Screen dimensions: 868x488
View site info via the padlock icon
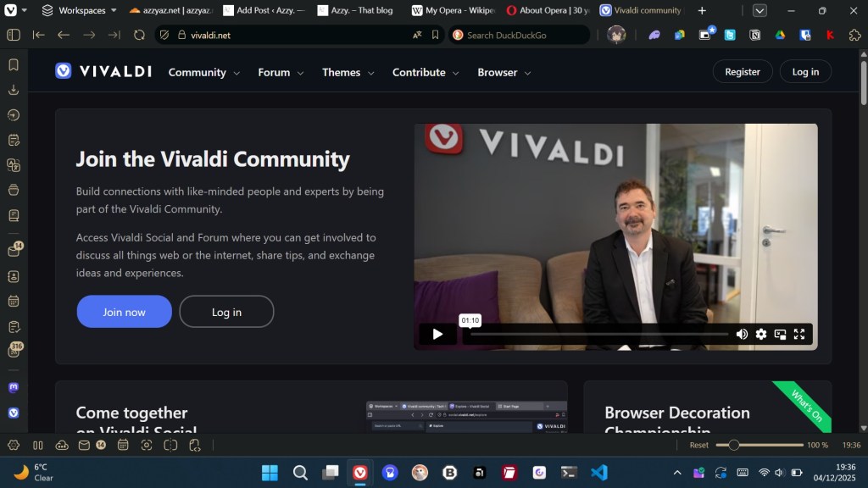tap(181, 35)
